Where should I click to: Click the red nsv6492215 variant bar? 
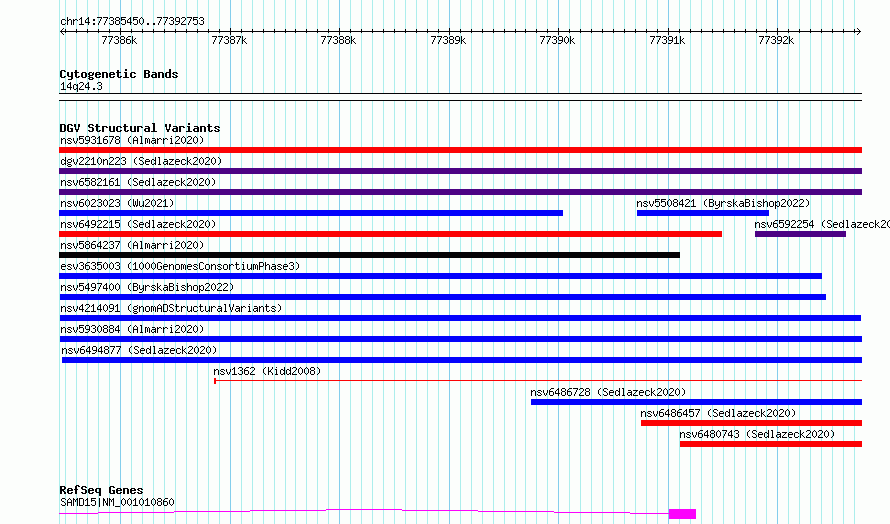pos(391,234)
